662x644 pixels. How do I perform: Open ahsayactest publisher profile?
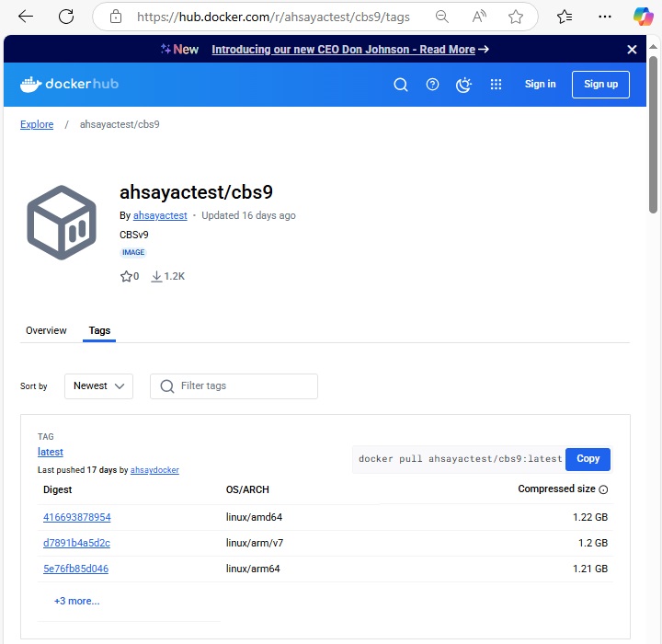point(160,215)
